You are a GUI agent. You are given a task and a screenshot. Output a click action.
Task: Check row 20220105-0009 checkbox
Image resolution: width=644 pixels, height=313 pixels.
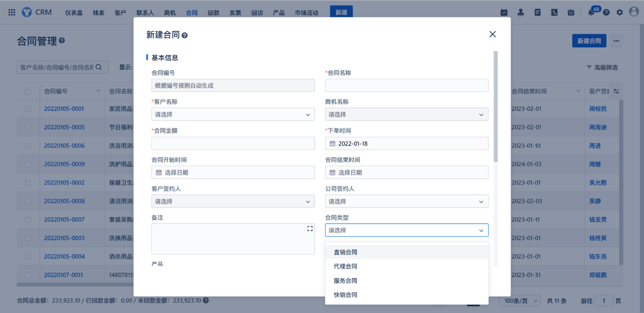click(28, 164)
